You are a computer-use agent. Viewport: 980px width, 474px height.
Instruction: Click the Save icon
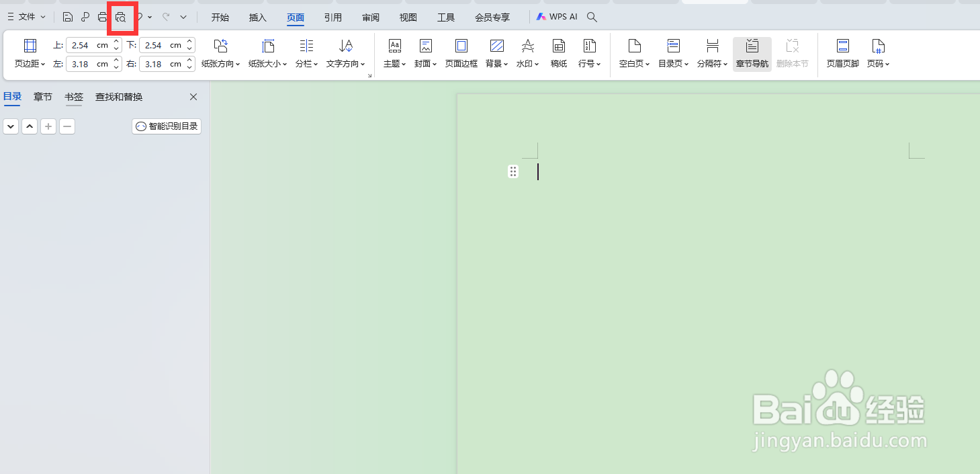pos(68,17)
